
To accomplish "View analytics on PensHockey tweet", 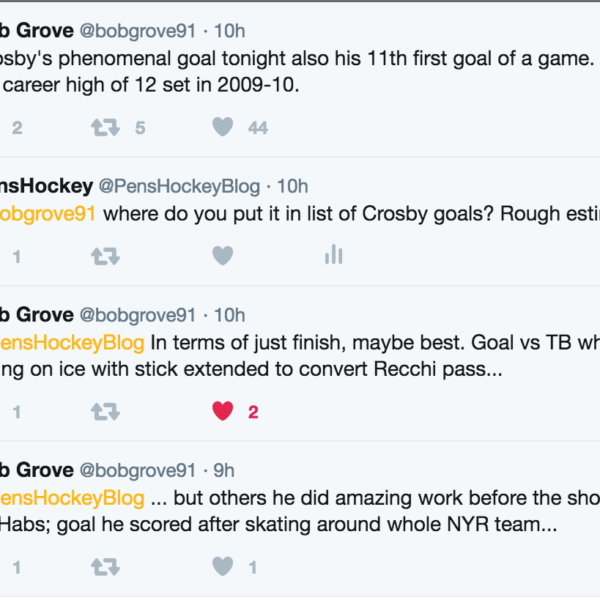I will pos(333,256).
